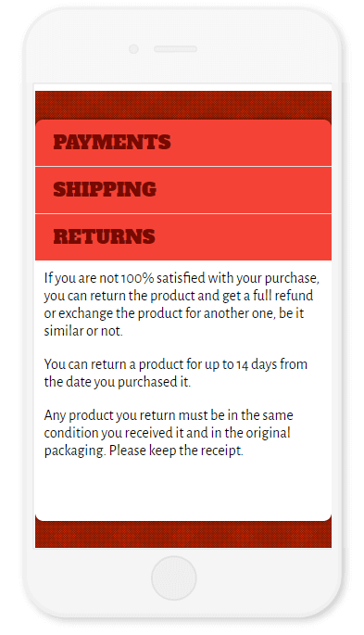The width and height of the screenshot is (364, 635).
Task: Click the phone's speaker grille
Action: click(175, 49)
